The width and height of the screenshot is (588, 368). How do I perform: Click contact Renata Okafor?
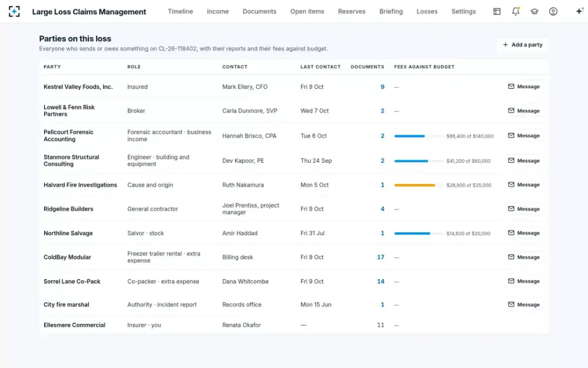tap(242, 325)
